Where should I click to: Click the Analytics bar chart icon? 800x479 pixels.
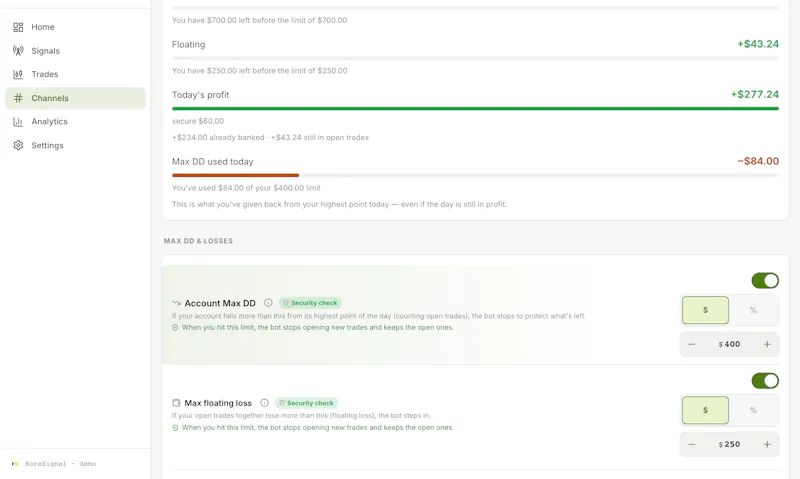point(18,121)
